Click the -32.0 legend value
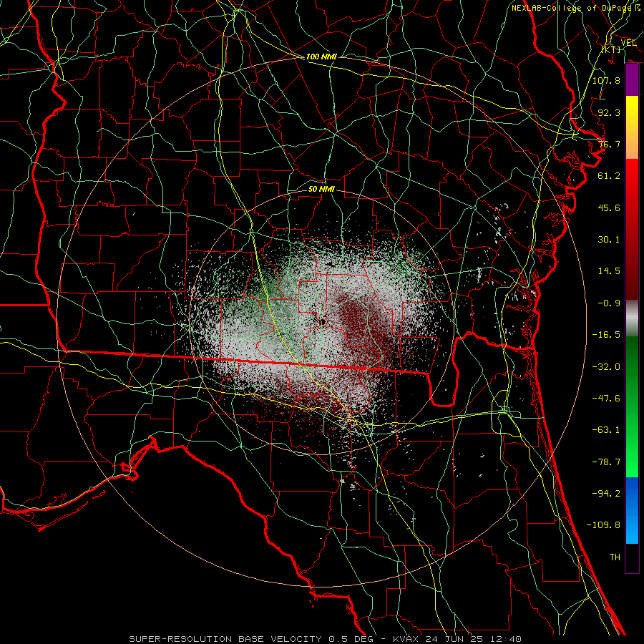This screenshot has width=644, height=644. (606, 367)
